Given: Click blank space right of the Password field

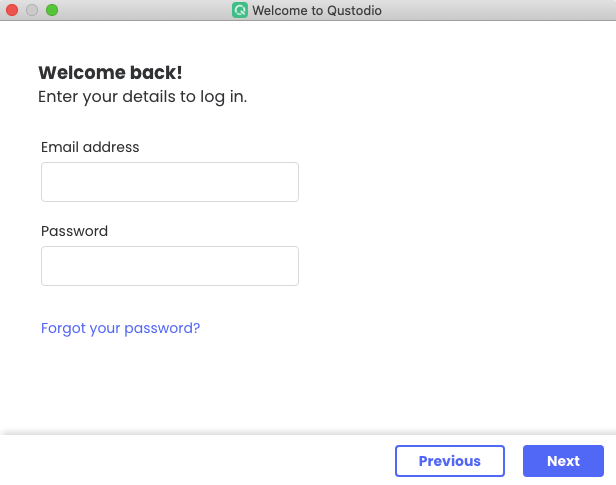Looking at the screenshot, I should 450,266.
